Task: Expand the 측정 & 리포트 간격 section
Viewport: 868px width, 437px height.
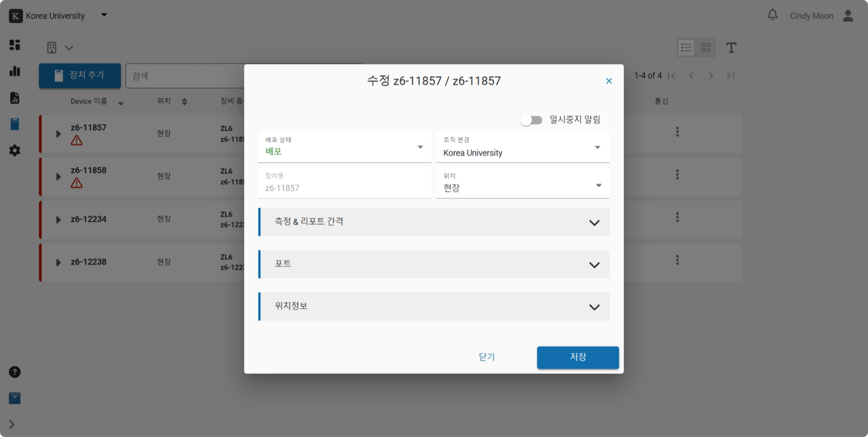Action: tap(434, 222)
